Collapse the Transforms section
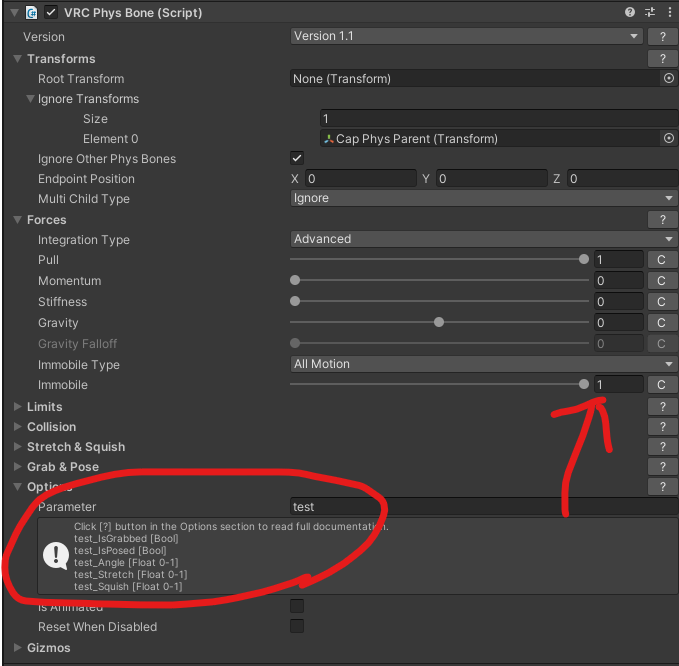This screenshot has height=666, width=679. [x=17, y=58]
